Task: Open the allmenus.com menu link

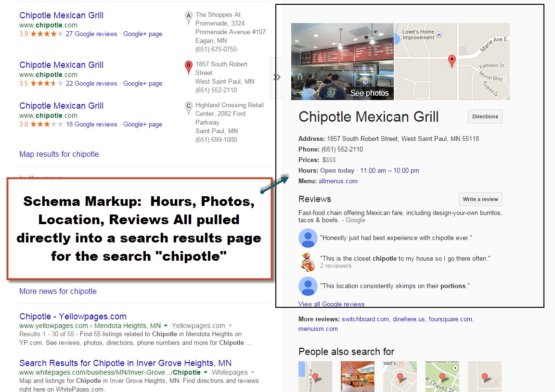Action: point(338,181)
